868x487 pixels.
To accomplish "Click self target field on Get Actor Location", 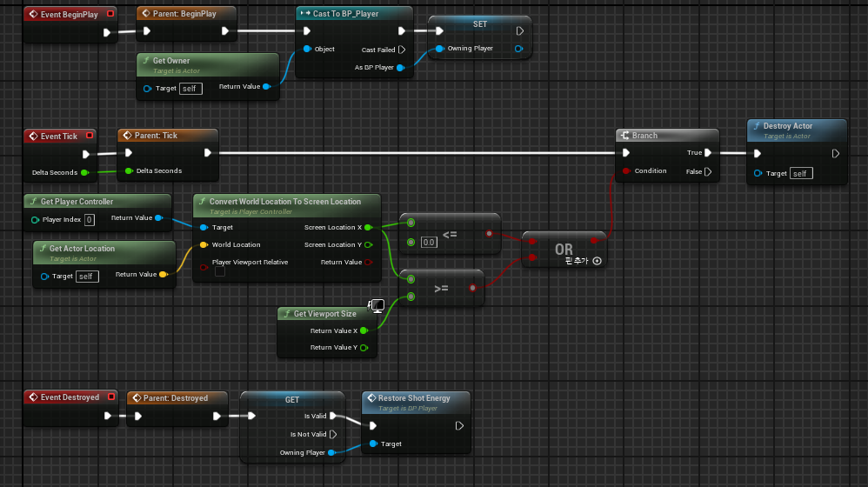I will 87,277.
